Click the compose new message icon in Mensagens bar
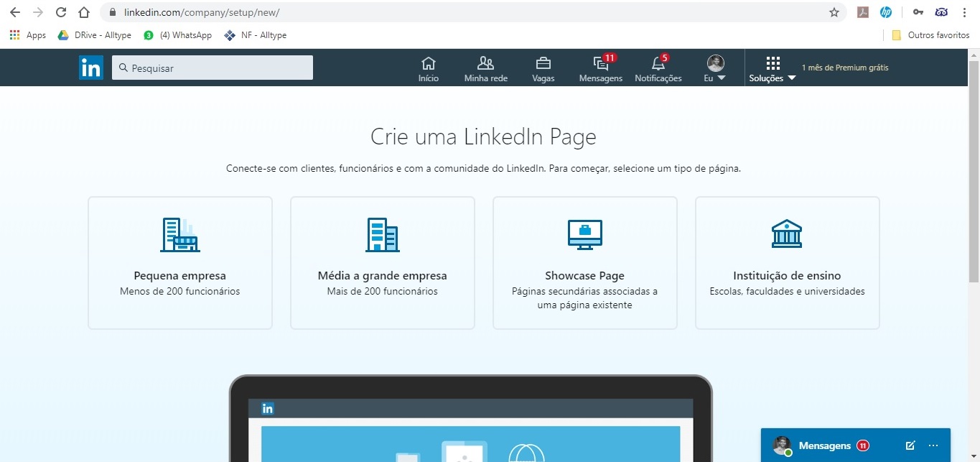This screenshot has width=980, height=462. [x=910, y=445]
